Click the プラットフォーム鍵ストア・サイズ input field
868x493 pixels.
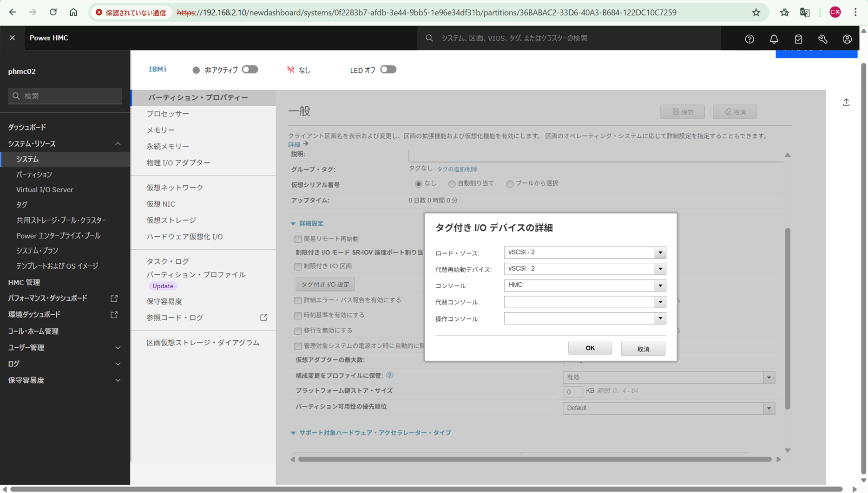pyautogui.click(x=572, y=392)
